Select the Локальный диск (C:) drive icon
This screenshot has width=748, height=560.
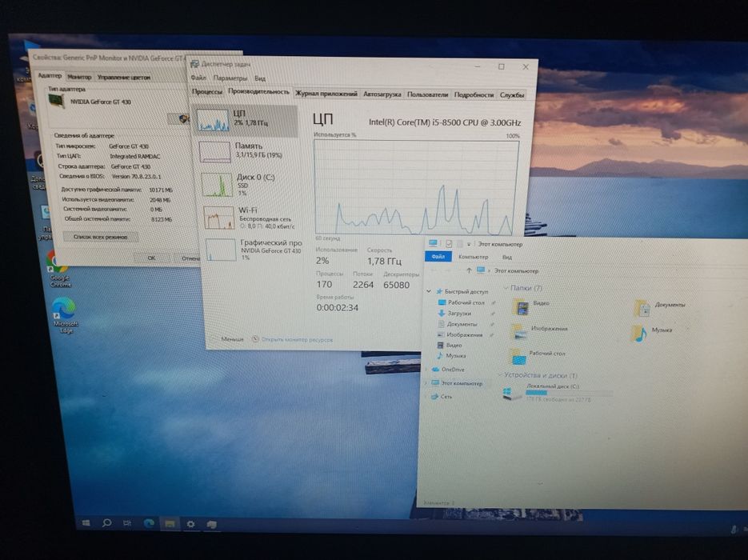[513, 394]
